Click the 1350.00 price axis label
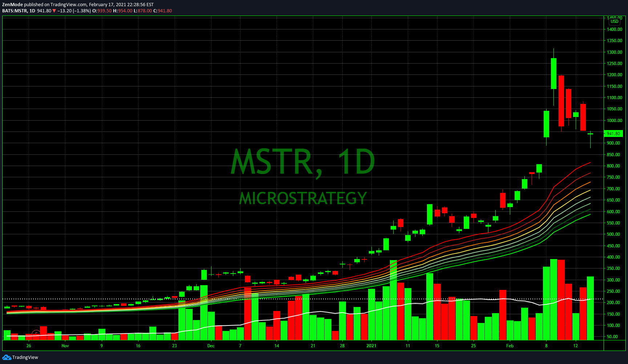The height and width of the screenshot is (364, 628). (x=615, y=41)
